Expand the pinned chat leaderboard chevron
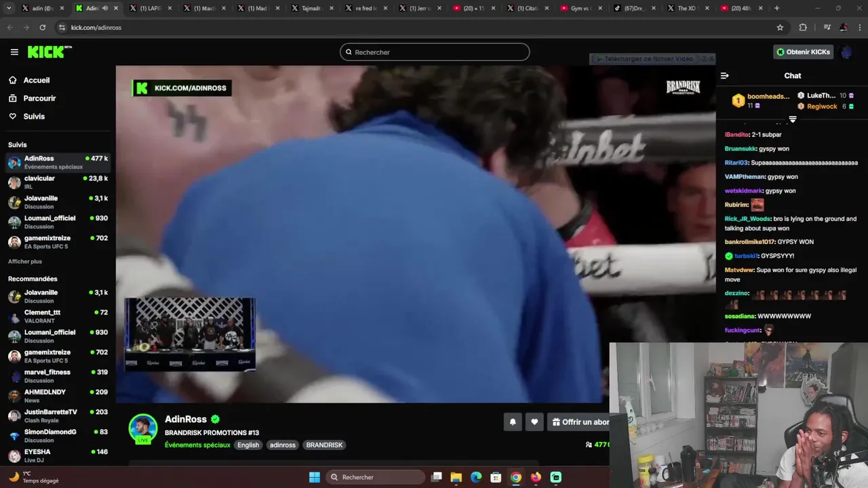 tap(792, 119)
